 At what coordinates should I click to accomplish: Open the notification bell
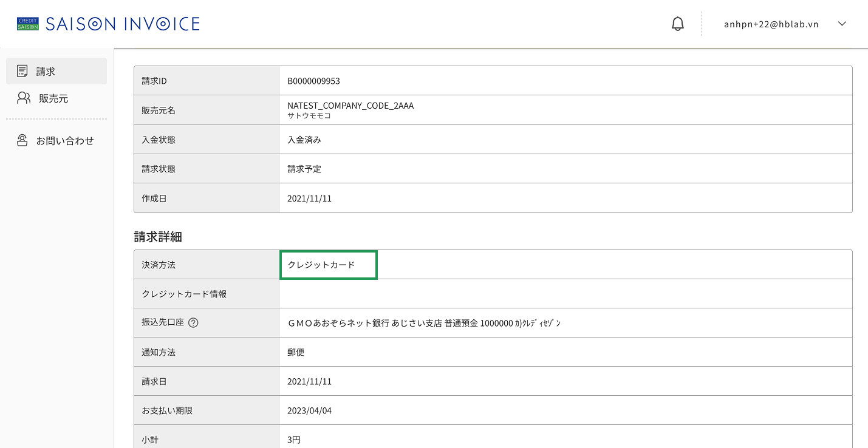coord(678,24)
